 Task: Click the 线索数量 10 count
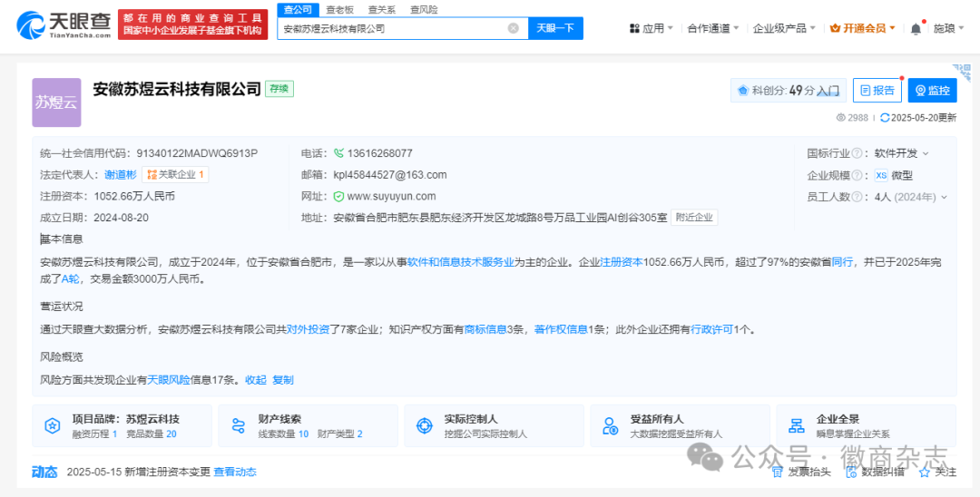pyautogui.click(x=283, y=434)
